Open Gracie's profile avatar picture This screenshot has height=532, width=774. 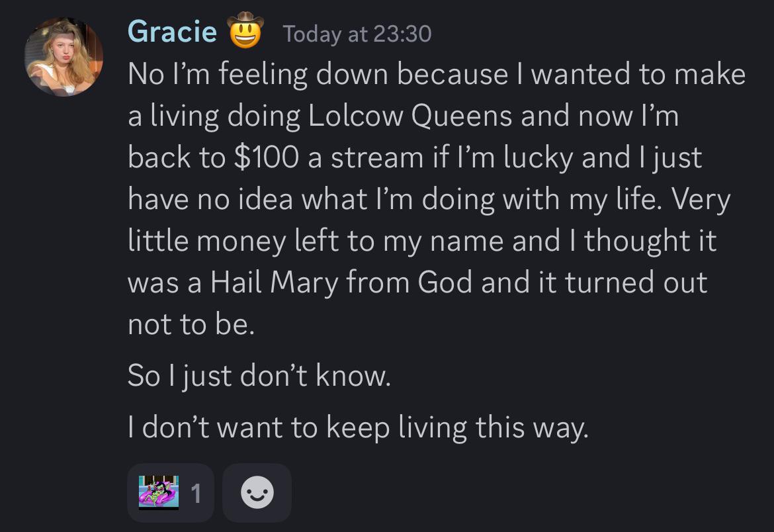64,56
